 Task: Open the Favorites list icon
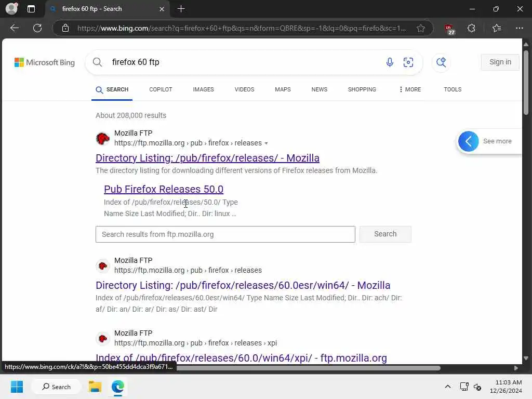point(496,28)
